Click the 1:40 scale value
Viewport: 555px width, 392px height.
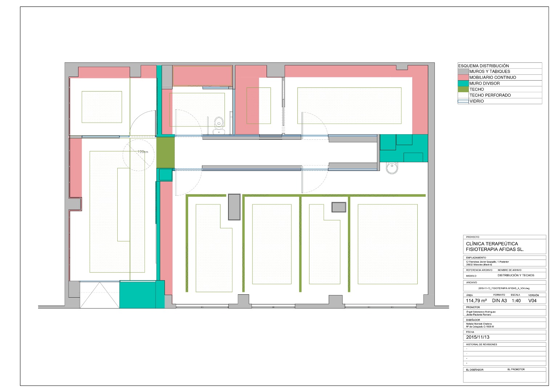point(516,301)
